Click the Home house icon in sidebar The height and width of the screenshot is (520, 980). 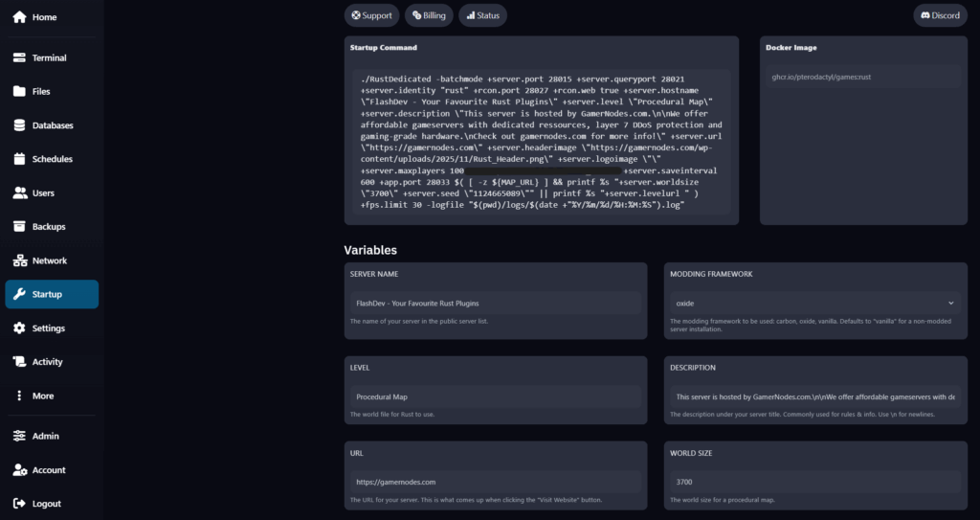pos(19,17)
